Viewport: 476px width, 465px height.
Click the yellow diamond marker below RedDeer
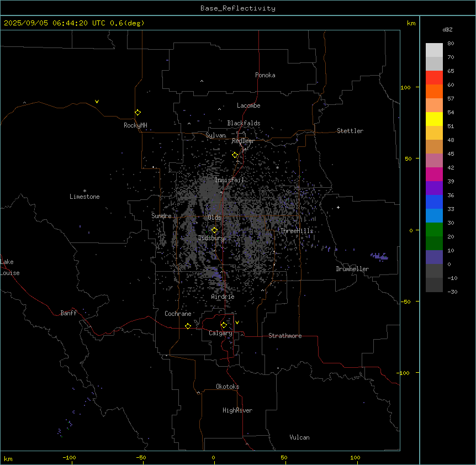[x=235, y=155]
